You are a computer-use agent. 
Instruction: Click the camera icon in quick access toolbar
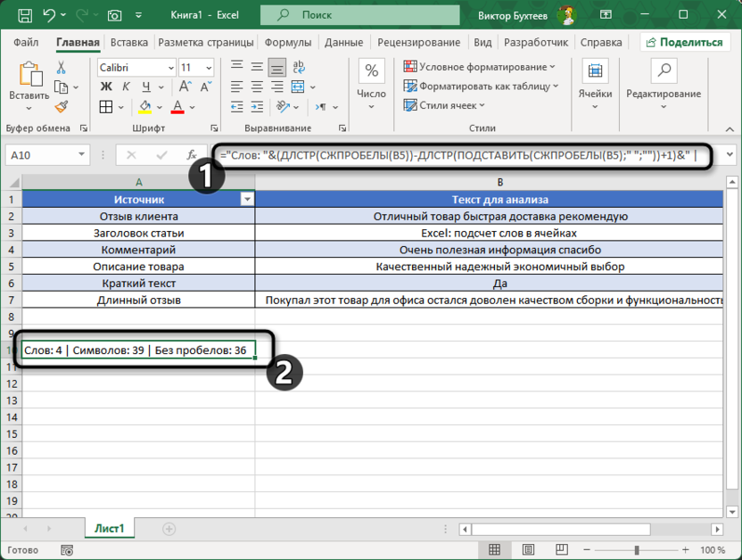115,15
